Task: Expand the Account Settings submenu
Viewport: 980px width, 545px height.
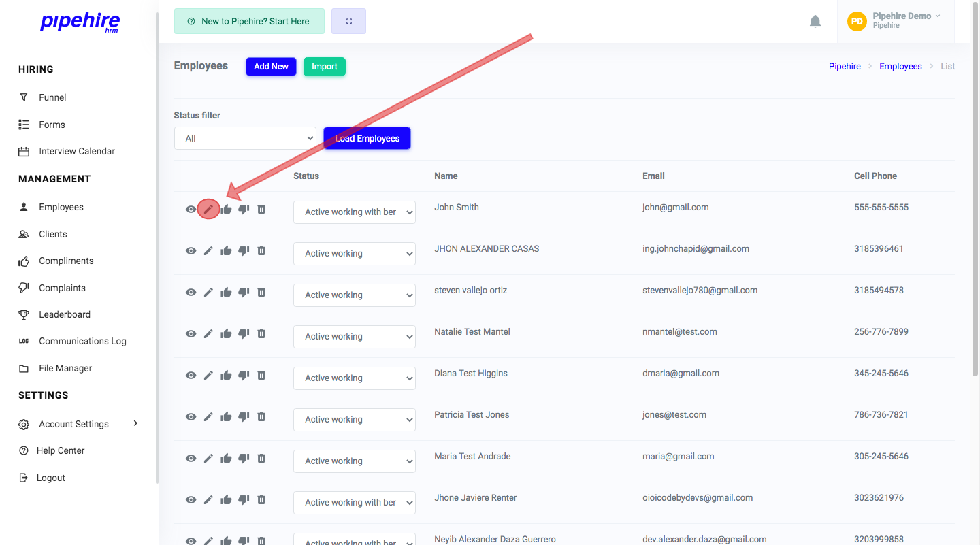Action: pos(73,423)
